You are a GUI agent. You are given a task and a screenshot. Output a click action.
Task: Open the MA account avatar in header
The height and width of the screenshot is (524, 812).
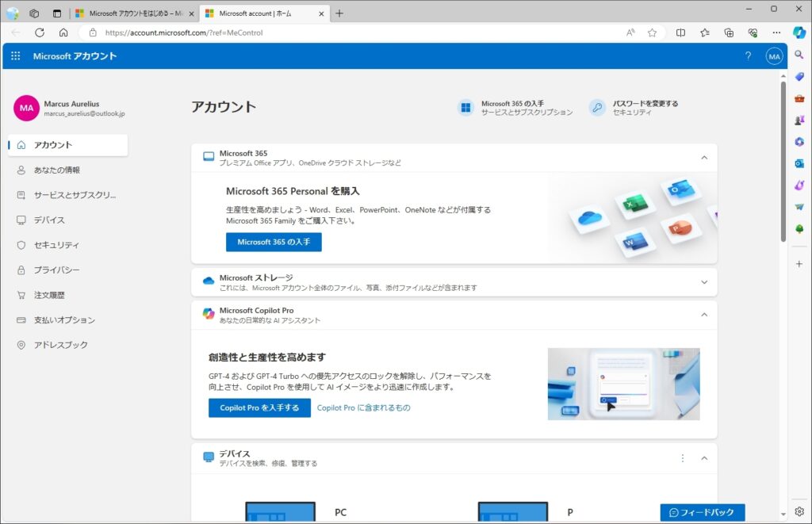(x=774, y=56)
